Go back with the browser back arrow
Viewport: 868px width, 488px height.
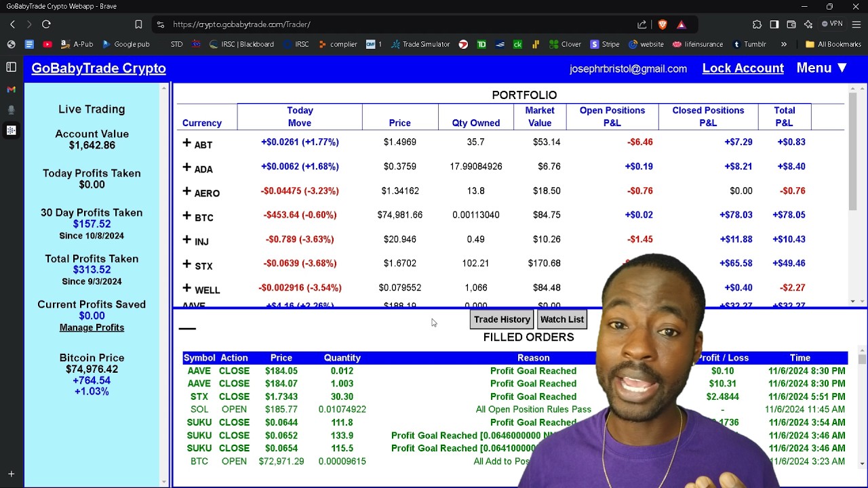pyautogui.click(x=12, y=24)
